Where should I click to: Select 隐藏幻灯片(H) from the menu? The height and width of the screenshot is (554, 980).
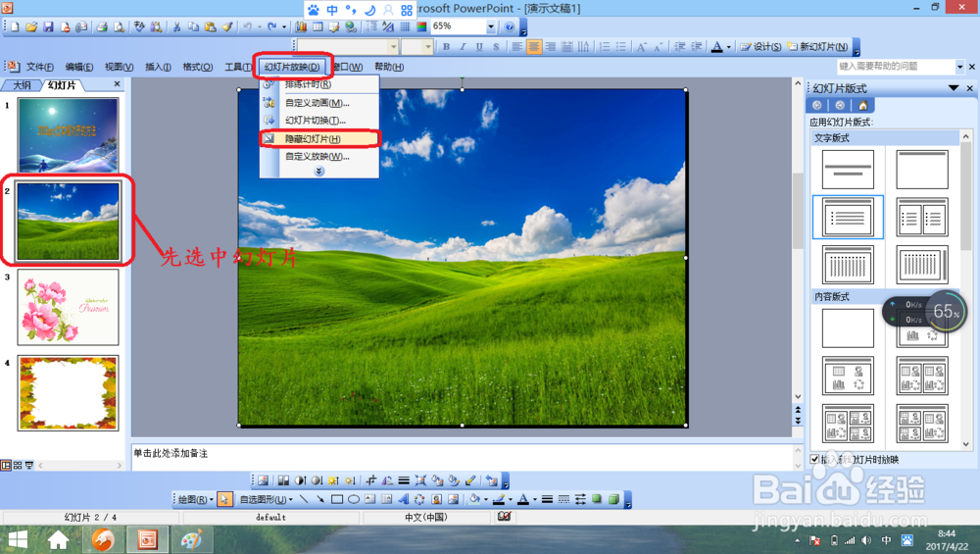[319, 139]
